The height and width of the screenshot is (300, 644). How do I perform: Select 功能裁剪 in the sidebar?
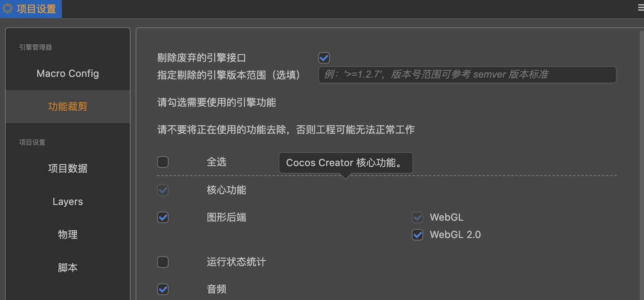tap(68, 107)
